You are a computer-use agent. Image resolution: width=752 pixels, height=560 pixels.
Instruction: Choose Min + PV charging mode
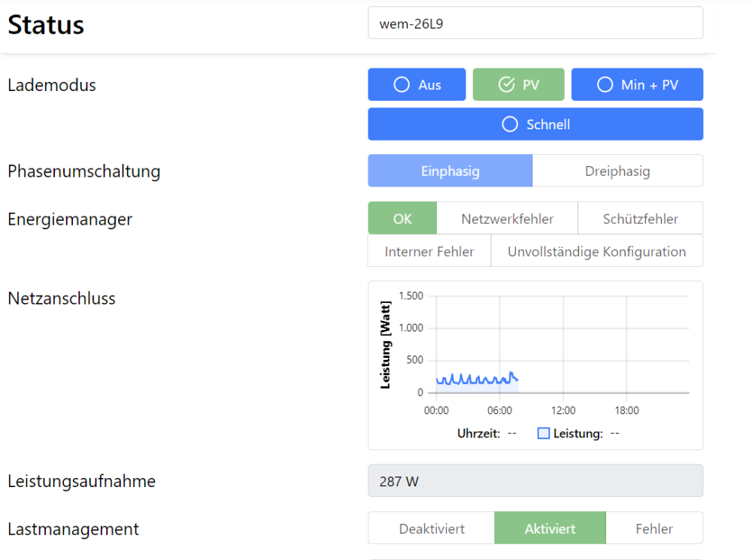[x=637, y=85]
